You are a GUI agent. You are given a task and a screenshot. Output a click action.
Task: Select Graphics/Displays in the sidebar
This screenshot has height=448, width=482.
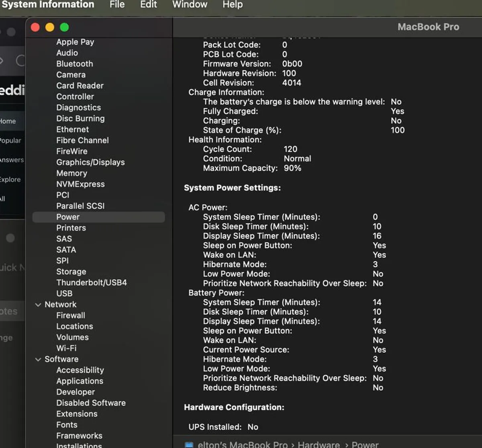tap(90, 162)
